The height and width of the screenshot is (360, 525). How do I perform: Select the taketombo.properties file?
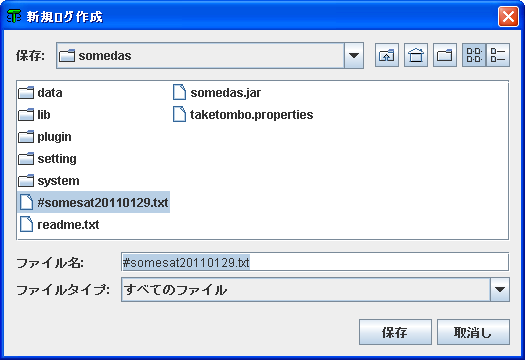click(x=243, y=115)
